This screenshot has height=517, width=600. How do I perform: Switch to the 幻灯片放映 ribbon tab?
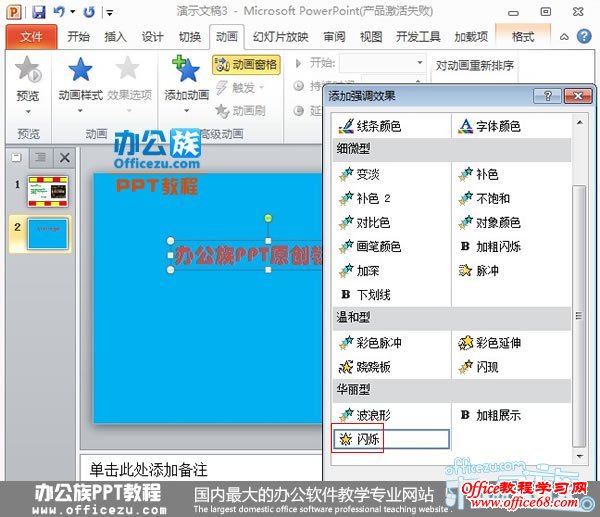pyautogui.click(x=280, y=37)
